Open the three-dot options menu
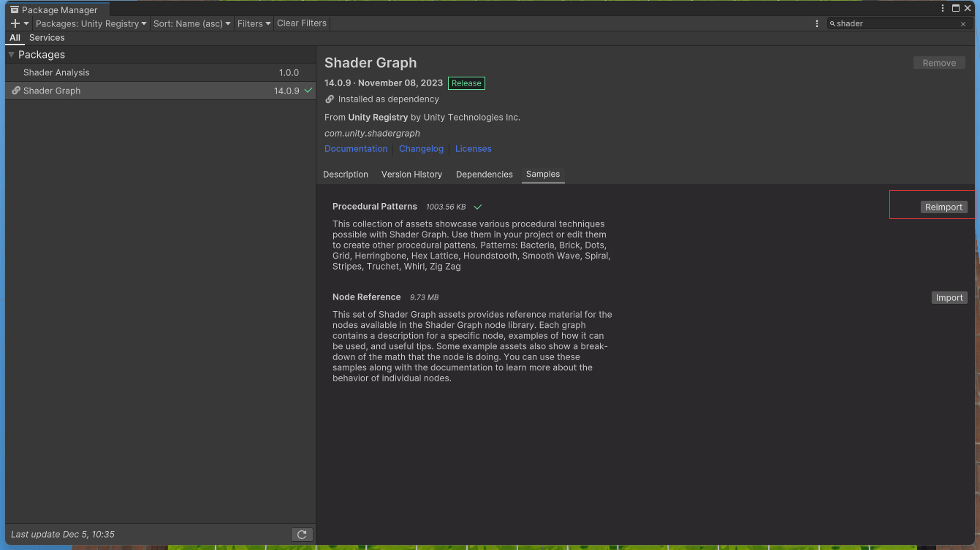The image size is (980, 550). pyautogui.click(x=817, y=23)
